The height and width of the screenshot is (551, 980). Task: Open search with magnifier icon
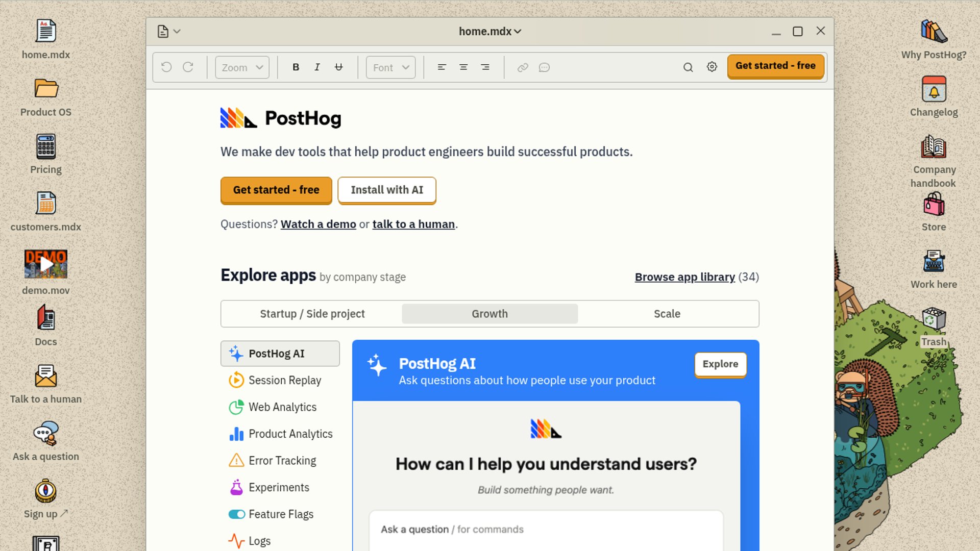[x=688, y=67]
